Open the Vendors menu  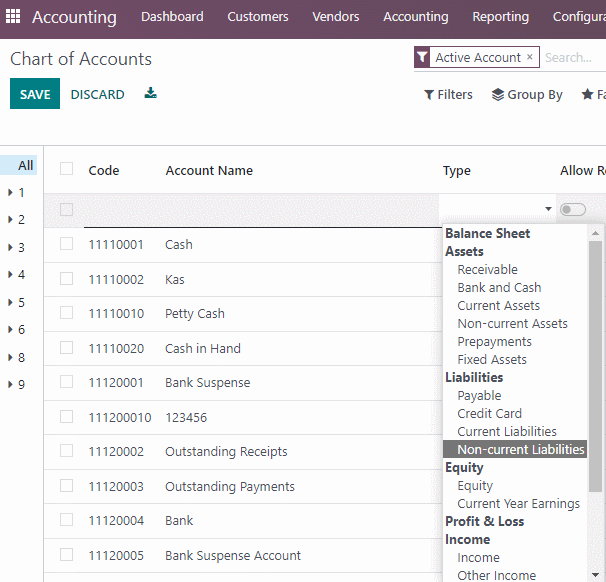(335, 17)
